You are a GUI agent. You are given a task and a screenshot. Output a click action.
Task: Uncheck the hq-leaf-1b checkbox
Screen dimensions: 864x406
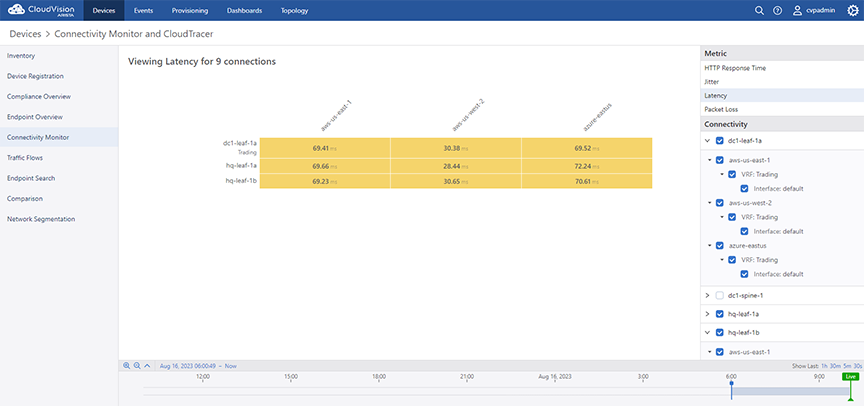coord(719,333)
